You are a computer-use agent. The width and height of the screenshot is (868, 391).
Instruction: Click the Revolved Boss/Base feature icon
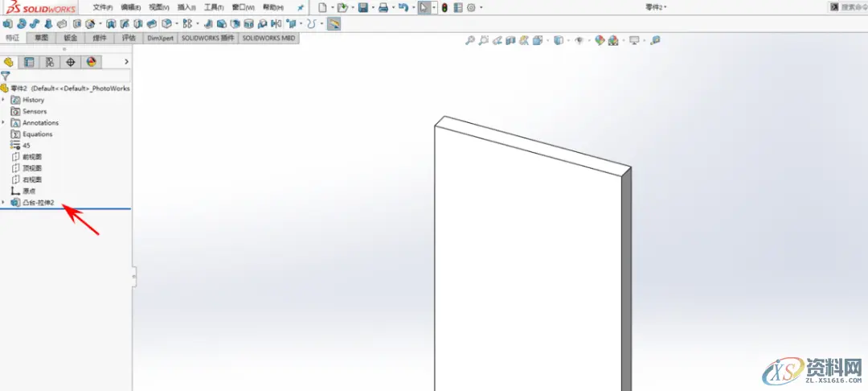pyautogui.click(x=22, y=24)
